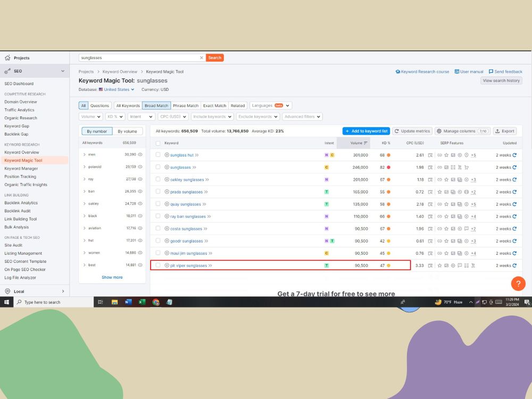This screenshot has height=399, width=532.
Task: Add maui jim sunglasses via plus icon
Action: pos(167,253)
